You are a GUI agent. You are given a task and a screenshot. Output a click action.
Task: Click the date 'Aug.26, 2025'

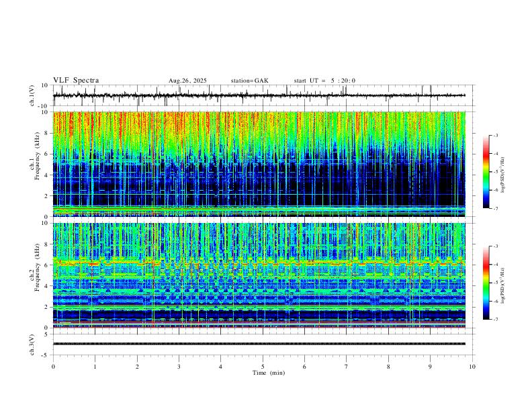point(187,81)
